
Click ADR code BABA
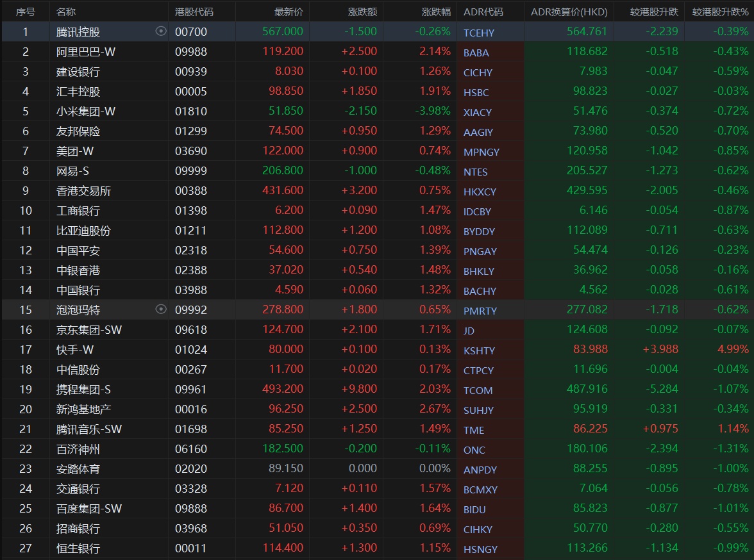(x=476, y=53)
